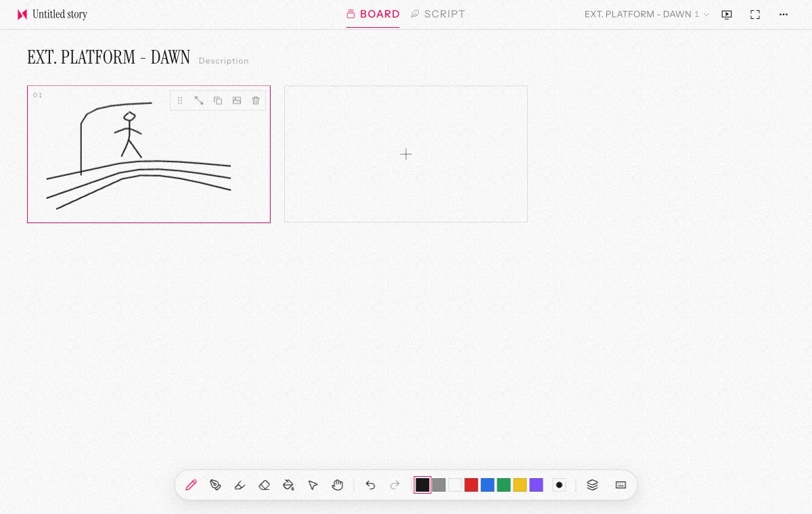Viewport: 812px width, 514px height.
Task: Start presentation play mode
Action: pos(727,14)
